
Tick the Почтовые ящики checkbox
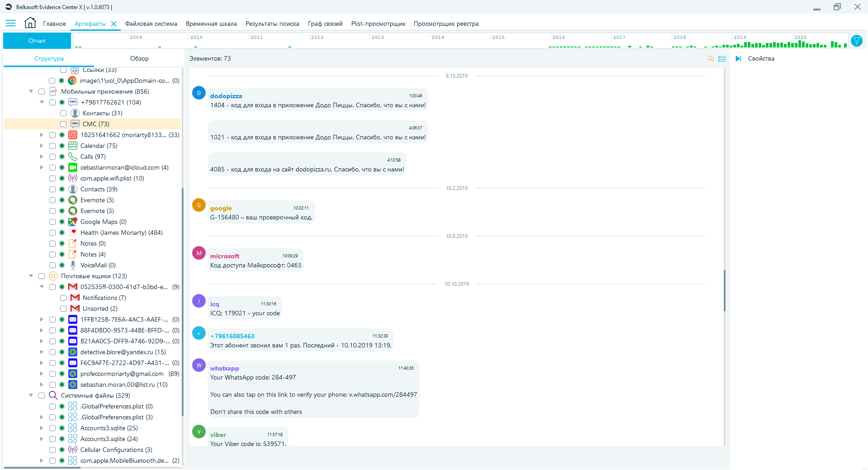click(42, 276)
